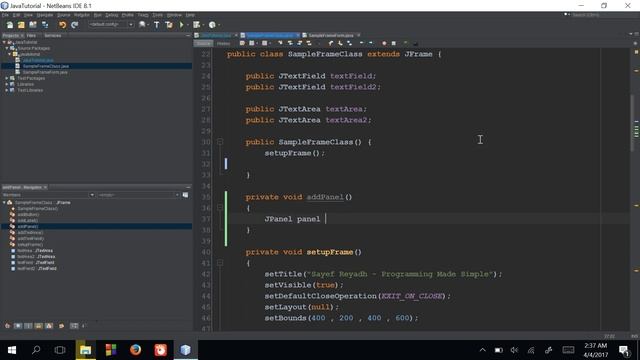640x360 pixels.
Task: Expand the Test Libraries node
Action: click(x=7, y=90)
